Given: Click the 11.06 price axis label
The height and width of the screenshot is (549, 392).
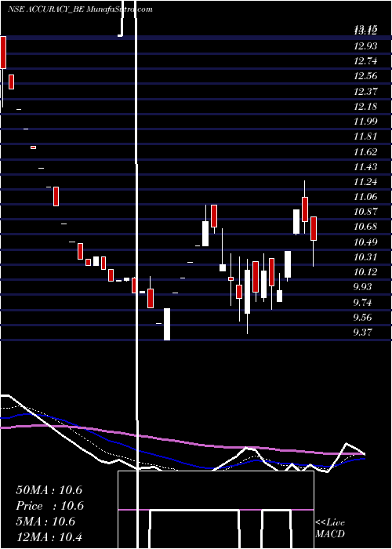Looking at the screenshot, I should coord(365,197).
